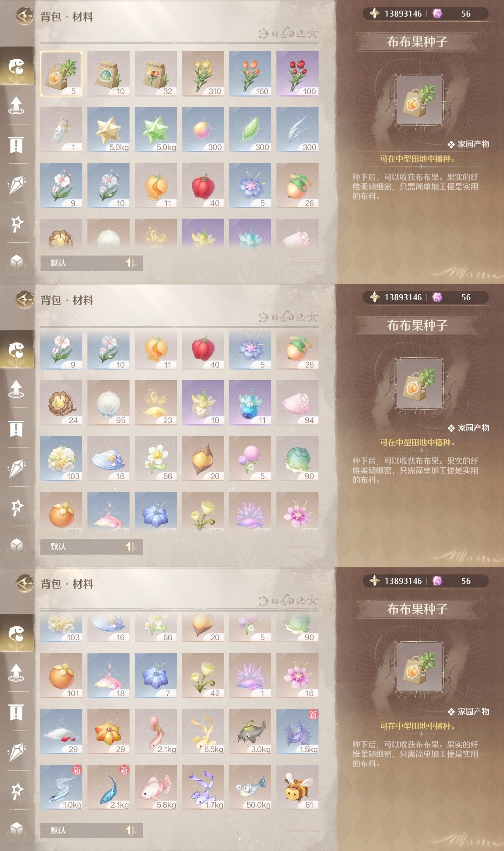This screenshot has width=504, height=851.
Task: Open the topmost 默认 sorting dropdown
Action: pyautogui.click(x=80, y=263)
